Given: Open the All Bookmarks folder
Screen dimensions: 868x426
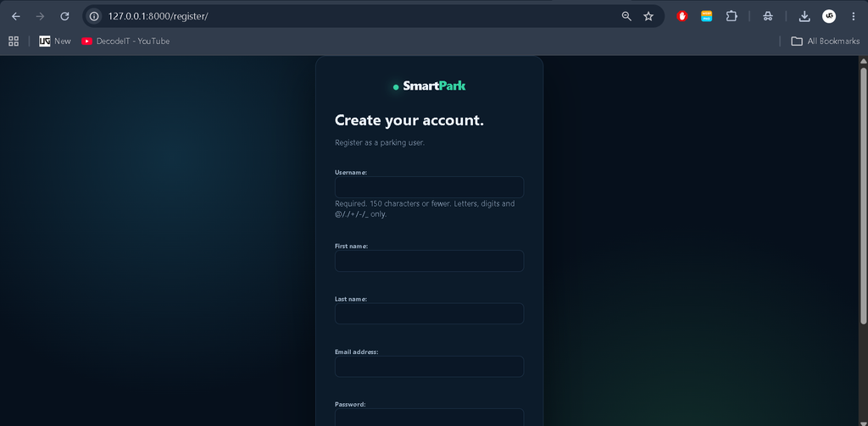Looking at the screenshot, I should 826,41.
